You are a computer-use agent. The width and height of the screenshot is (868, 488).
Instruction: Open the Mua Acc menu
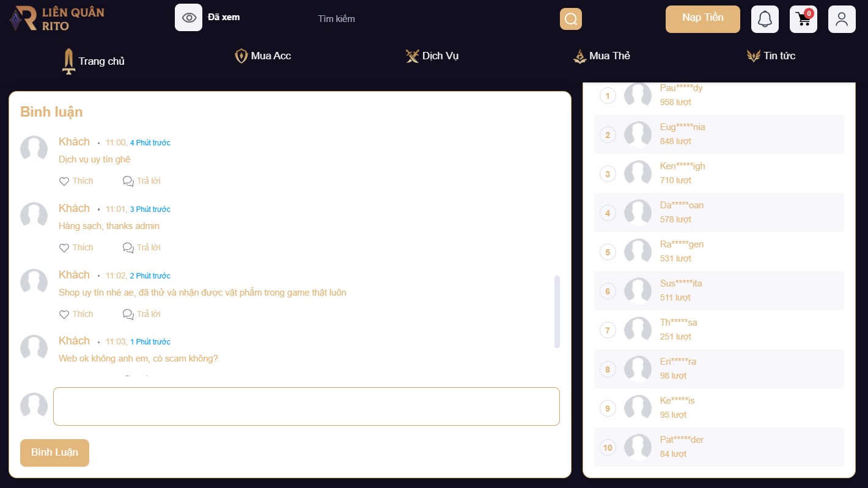[x=263, y=56]
